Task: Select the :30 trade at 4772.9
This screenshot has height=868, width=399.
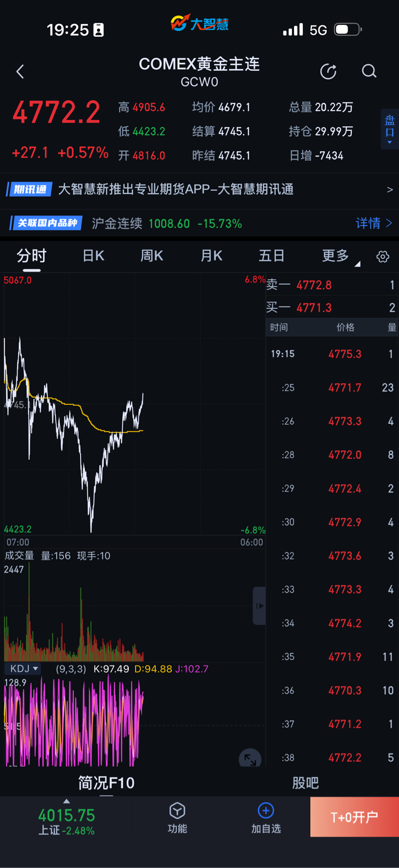Action: tap(332, 522)
